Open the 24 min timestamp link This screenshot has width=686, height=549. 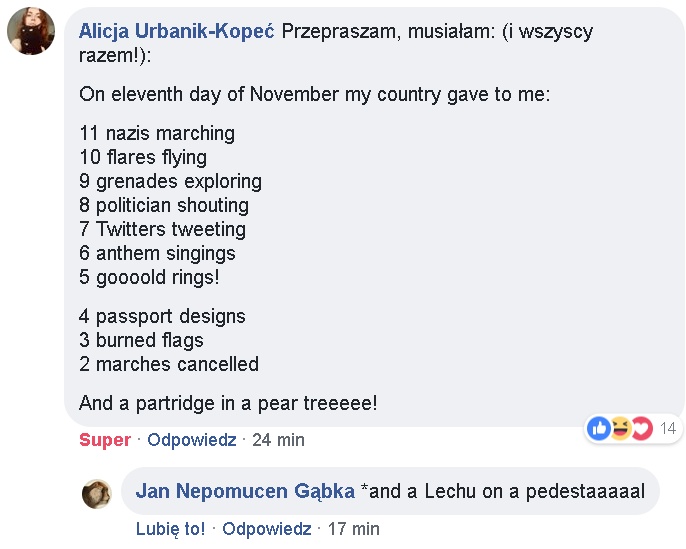click(276, 440)
